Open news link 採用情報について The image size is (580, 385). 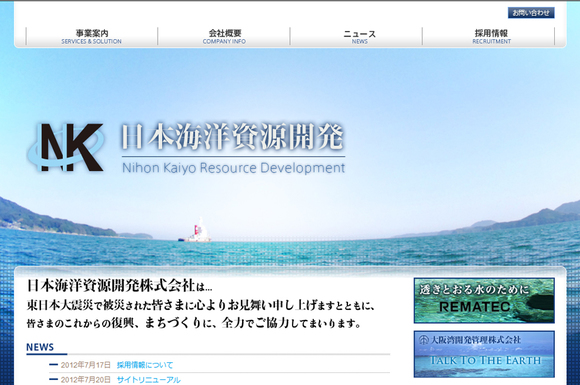pyautogui.click(x=145, y=365)
